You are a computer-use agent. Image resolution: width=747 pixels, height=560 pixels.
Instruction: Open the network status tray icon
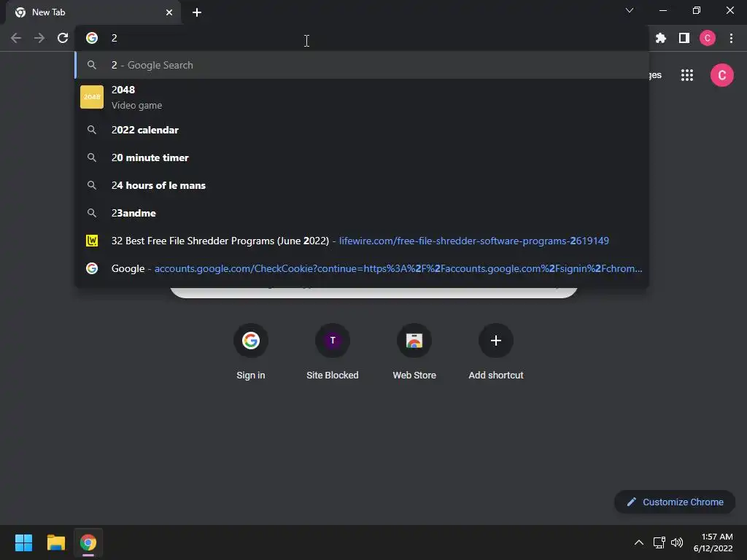coord(659,542)
